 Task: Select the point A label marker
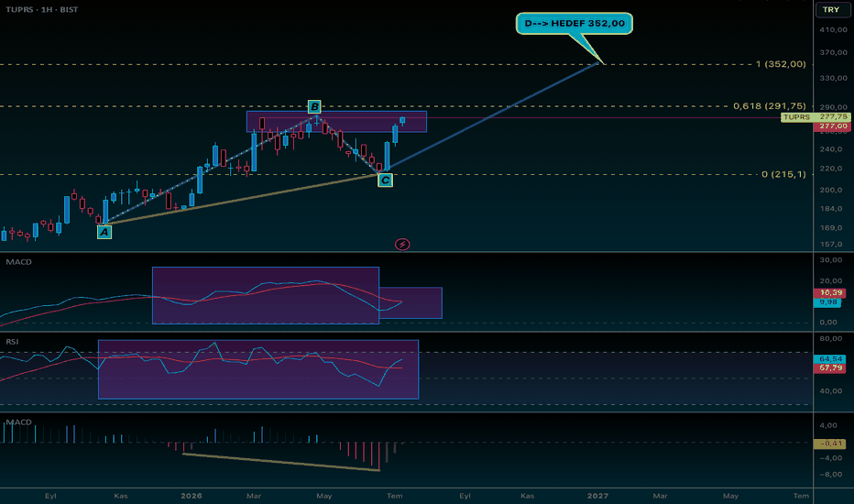coord(104,233)
